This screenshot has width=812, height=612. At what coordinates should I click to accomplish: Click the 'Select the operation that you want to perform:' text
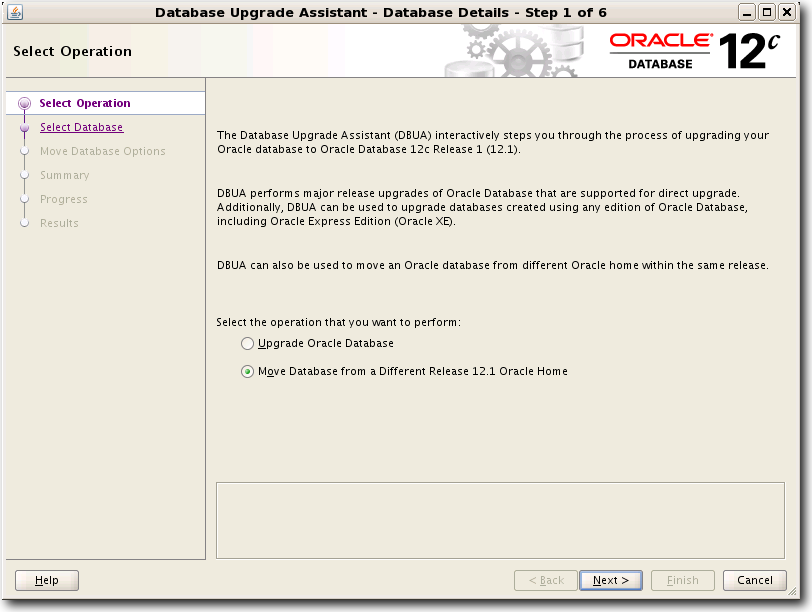point(338,322)
